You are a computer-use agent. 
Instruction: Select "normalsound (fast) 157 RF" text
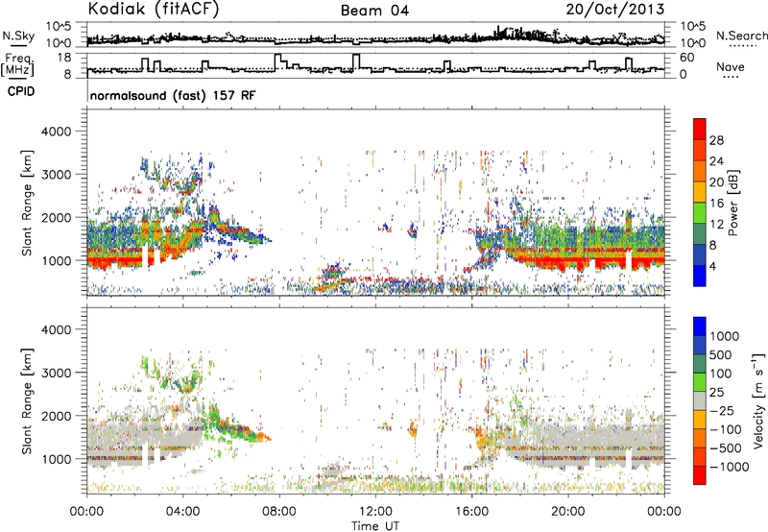173,95
